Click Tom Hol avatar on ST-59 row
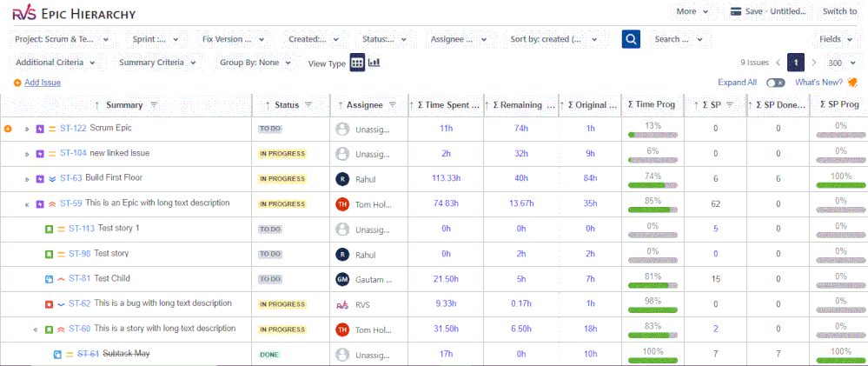868x366 pixels. (x=342, y=204)
